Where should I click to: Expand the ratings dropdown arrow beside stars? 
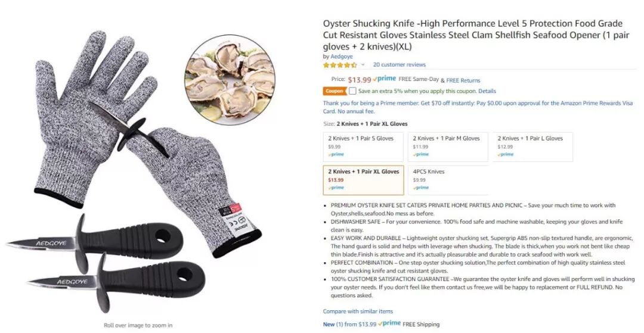[363, 65]
